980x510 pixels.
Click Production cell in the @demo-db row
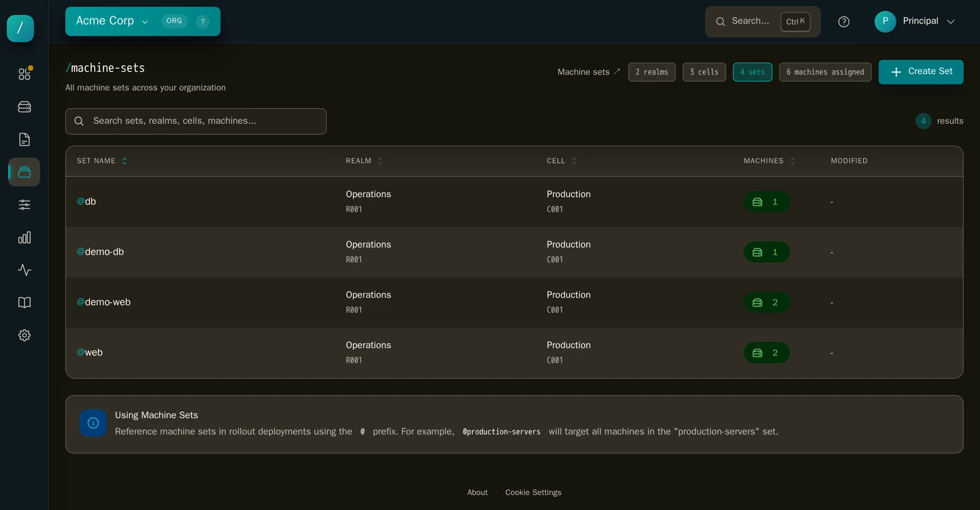(568, 245)
